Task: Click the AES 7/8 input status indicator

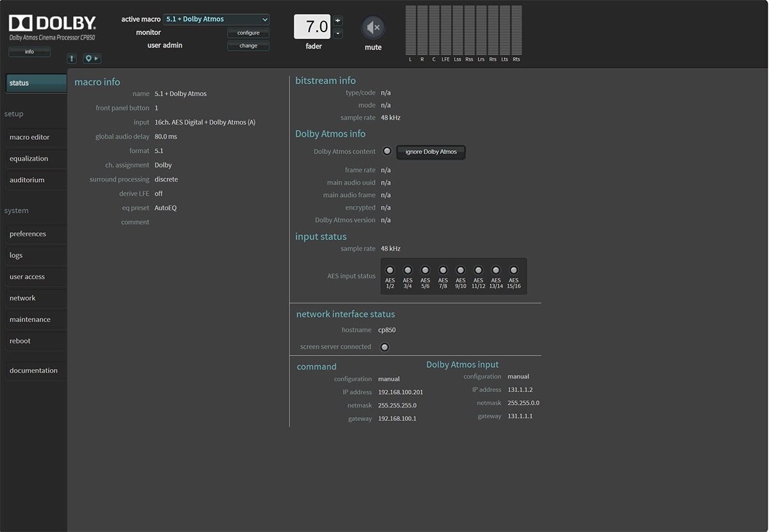Action: click(443, 270)
